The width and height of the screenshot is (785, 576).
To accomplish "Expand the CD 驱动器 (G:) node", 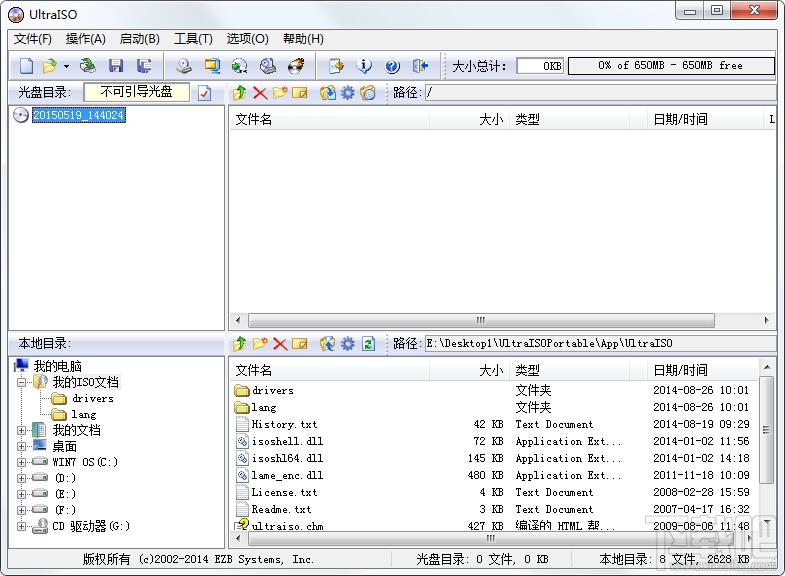I will [21, 526].
